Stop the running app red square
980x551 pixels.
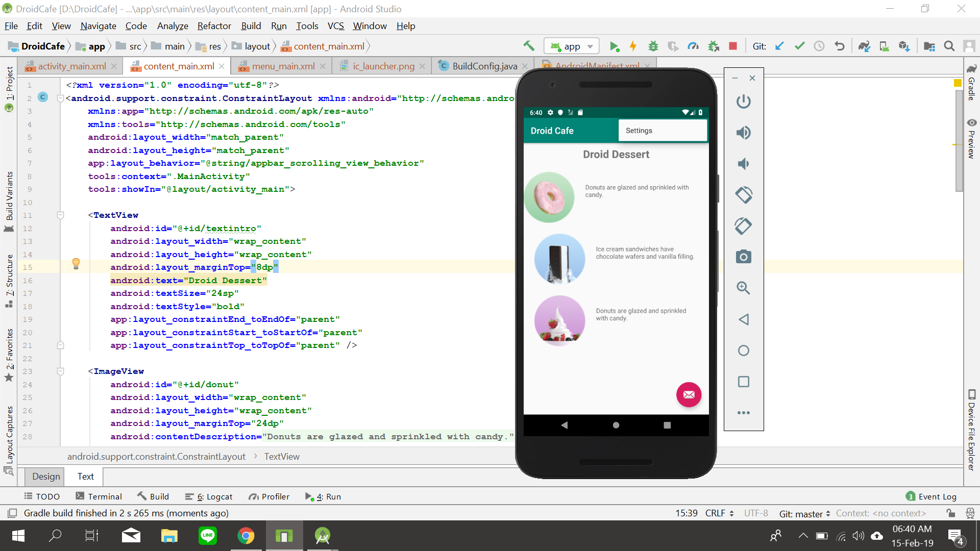tap(733, 46)
